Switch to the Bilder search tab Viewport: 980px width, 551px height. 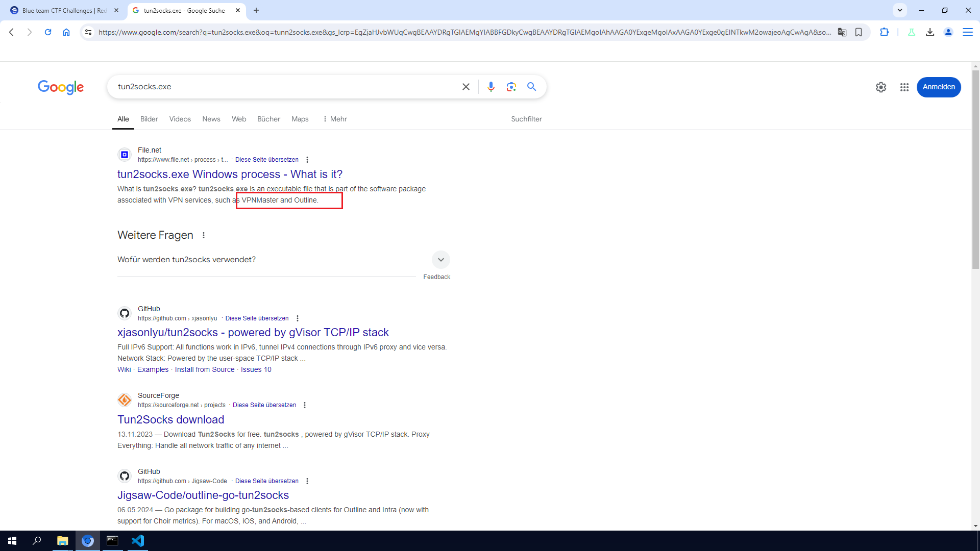tap(149, 119)
